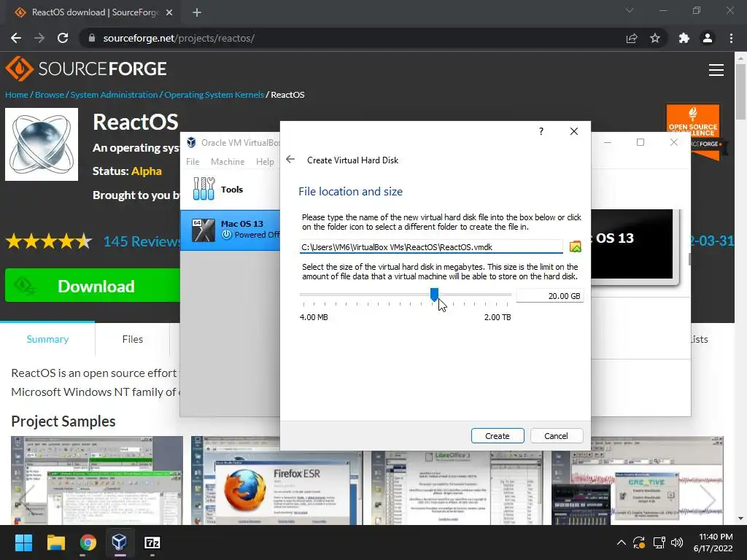Click the site lock icon in address bar
This screenshot has height=560, width=747.
tap(91, 38)
